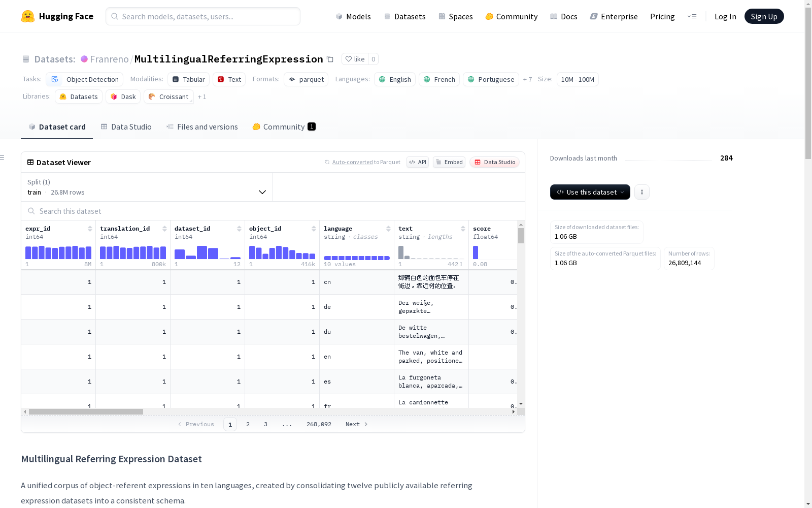
Task: Sort the translation_id column
Action: click(x=164, y=229)
